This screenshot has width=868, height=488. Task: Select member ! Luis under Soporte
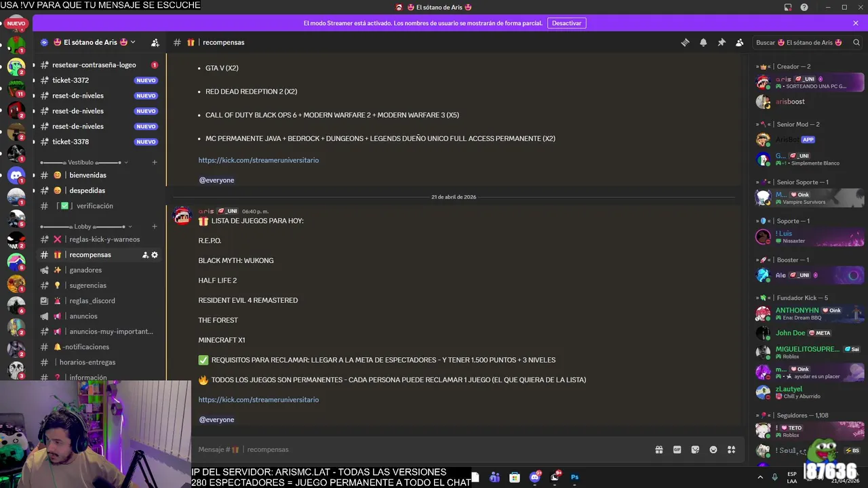pyautogui.click(x=810, y=237)
